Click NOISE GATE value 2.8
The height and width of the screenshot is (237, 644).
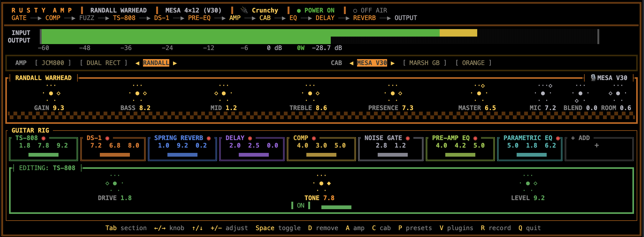point(381,145)
